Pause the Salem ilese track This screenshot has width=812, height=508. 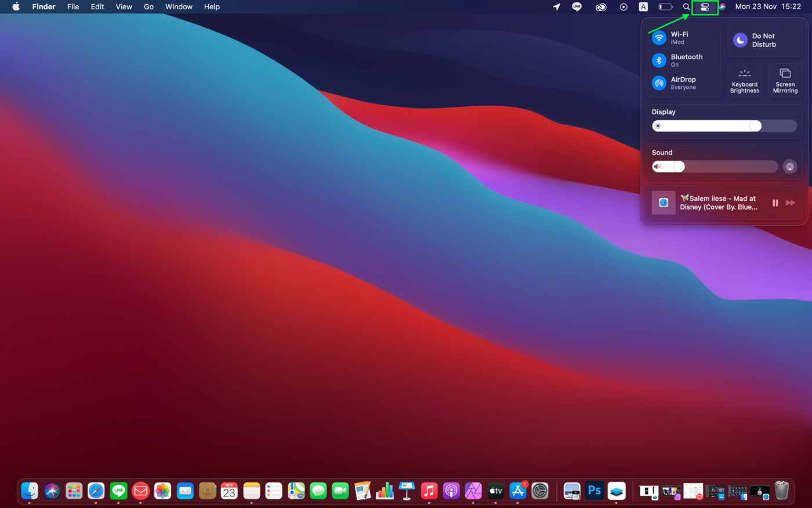775,203
